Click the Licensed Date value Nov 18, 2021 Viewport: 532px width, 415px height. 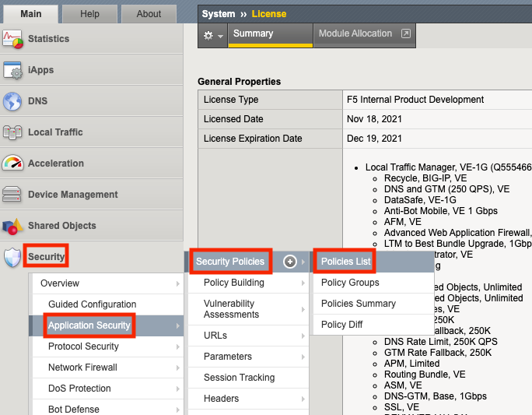coord(374,119)
